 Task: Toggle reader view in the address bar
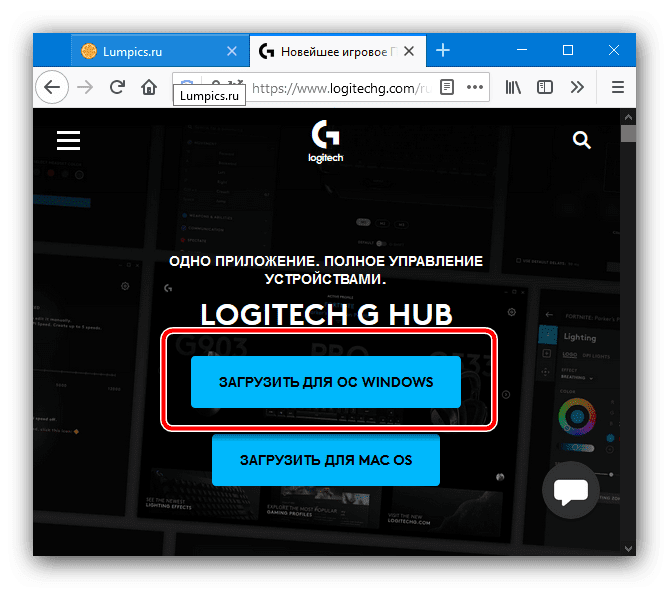tap(447, 87)
